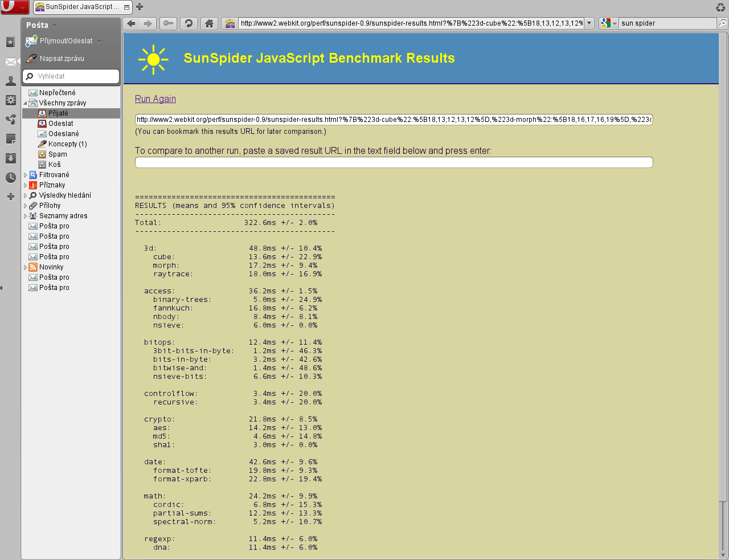
Task: Open the Bookmarks panel star icon
Action: point(10,42)
